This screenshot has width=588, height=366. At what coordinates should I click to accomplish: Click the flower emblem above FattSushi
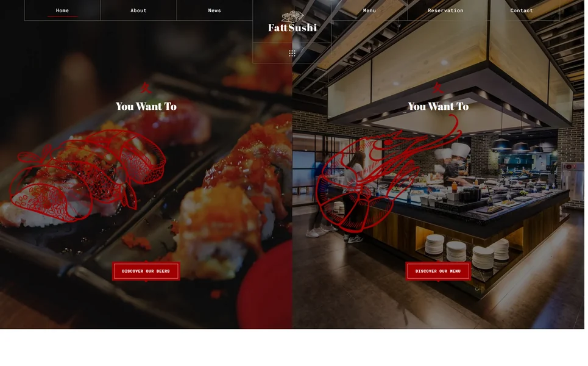[x=292, y=16]
